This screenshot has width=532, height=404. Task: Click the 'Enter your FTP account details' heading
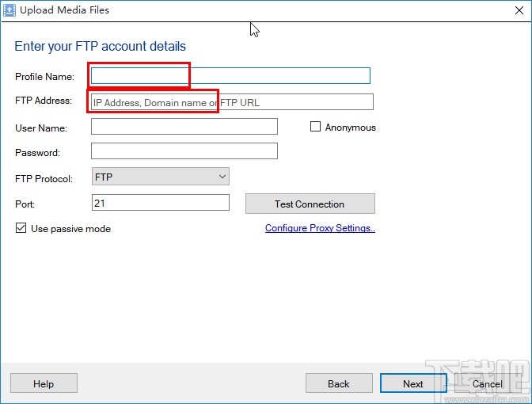tap(101, 46)
